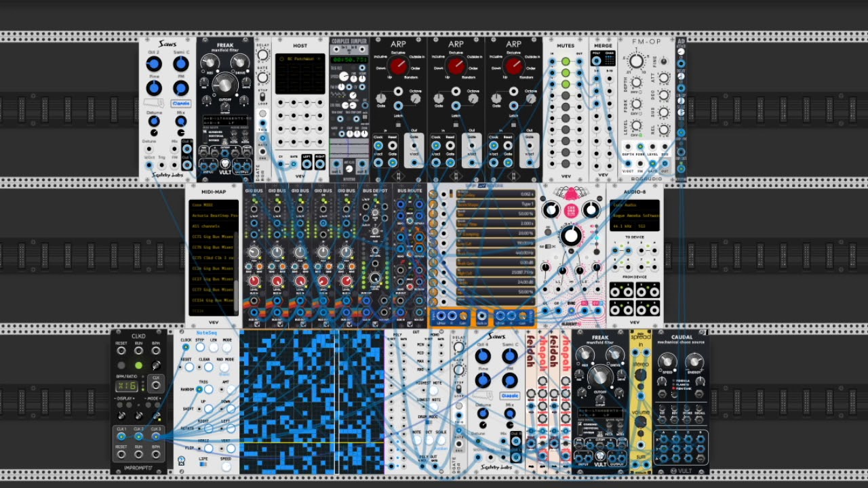Click the time display on the Complex Sampler
The image size is (868, 488).
pyautogui.click(x=349, y=60)
